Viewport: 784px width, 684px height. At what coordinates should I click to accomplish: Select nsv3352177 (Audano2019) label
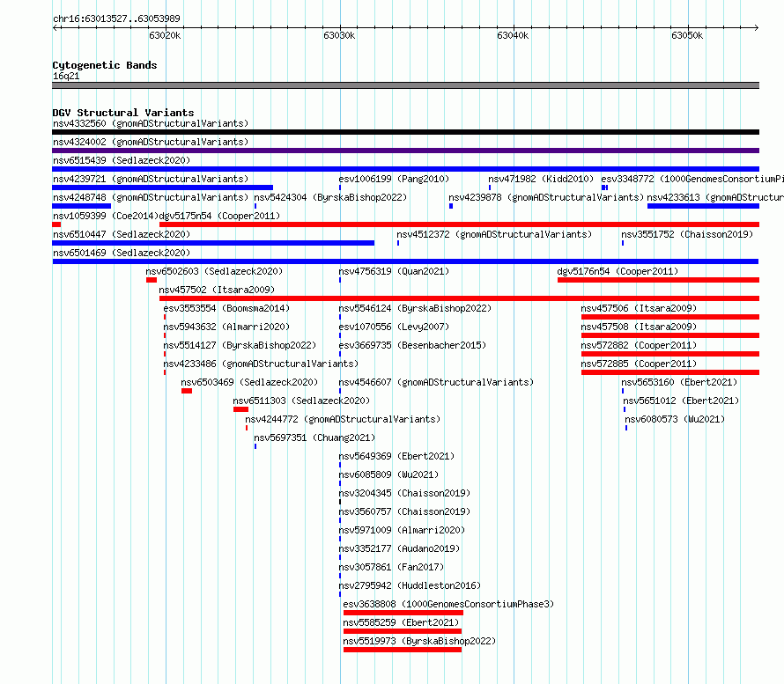pos(399,548)
